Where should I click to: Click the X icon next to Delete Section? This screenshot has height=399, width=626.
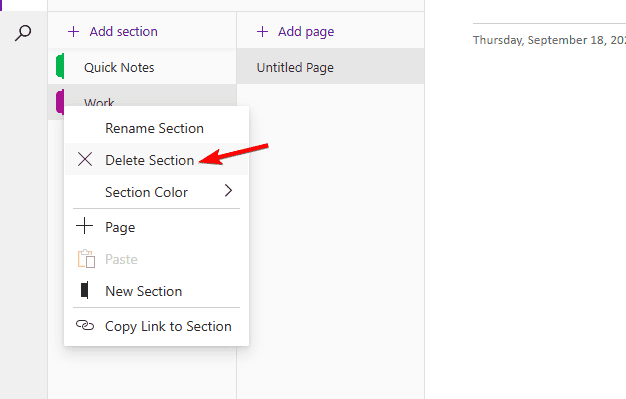[85, 159]
